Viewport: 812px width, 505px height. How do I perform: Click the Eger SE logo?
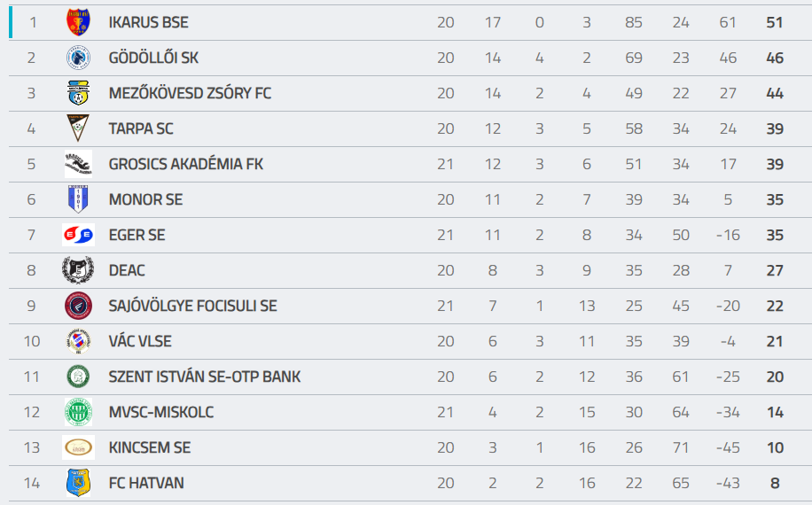click(x=78, y=235)
